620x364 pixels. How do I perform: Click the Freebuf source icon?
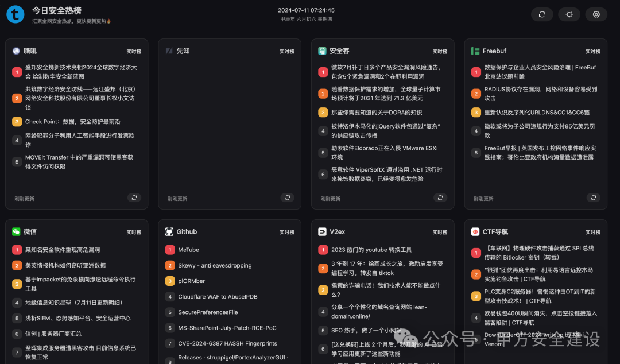(475, 51)
